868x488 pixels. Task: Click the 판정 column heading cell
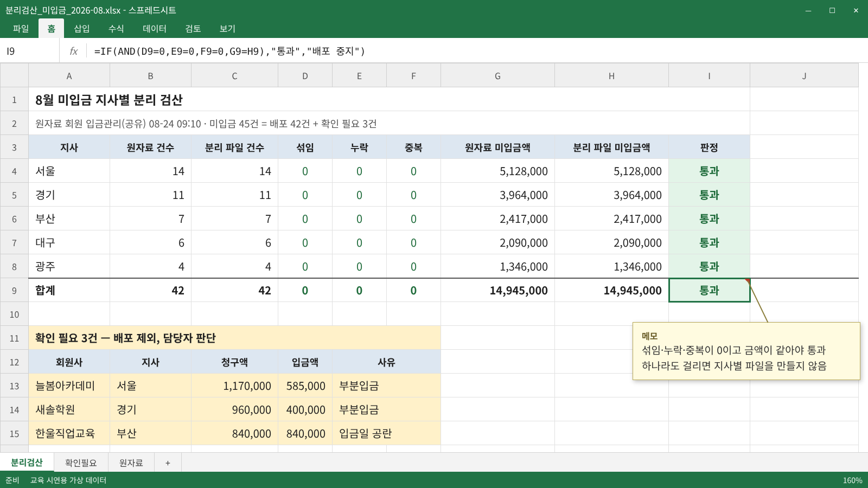tap(709, 147)
